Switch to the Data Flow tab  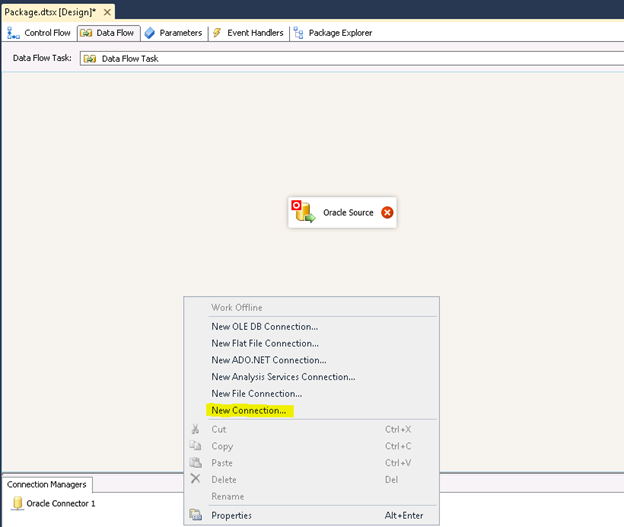click(x=108, y=33)
